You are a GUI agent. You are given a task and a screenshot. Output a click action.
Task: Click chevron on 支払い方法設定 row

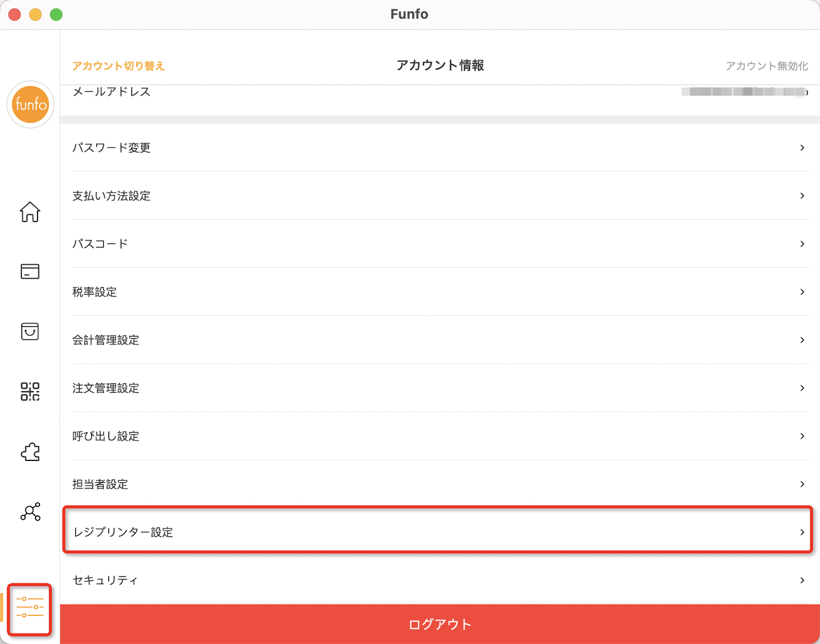pyautogui.click(x=802, y=196)
